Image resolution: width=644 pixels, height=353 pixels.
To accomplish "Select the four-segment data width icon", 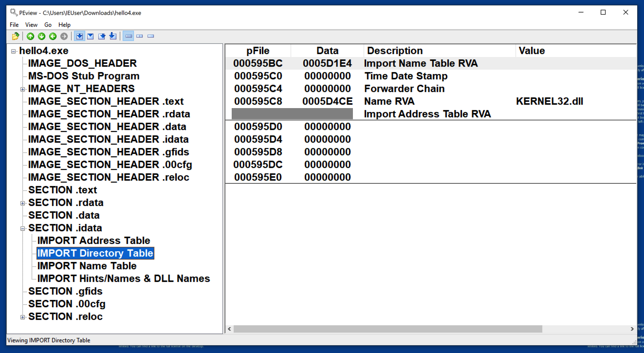I will (x=129, y=36).
